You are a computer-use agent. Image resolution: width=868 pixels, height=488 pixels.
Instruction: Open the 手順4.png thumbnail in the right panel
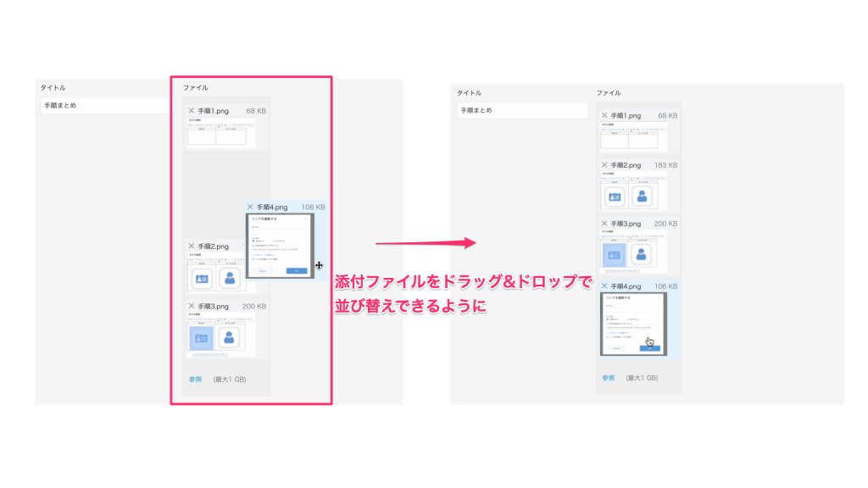click(634, 324)
